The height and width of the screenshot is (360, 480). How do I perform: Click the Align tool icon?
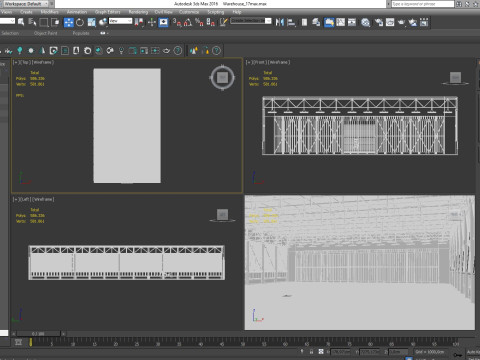click(x=291, y=22)
